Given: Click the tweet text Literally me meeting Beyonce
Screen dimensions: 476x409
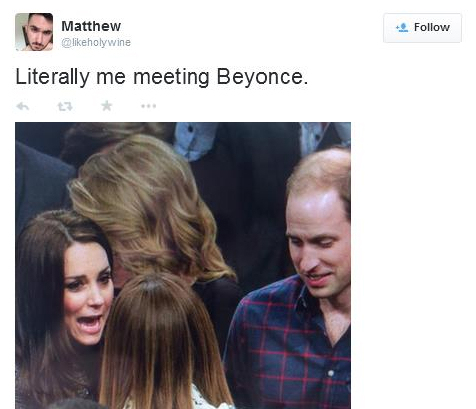Looking at the screenshot, I should [x=162, y=77].
